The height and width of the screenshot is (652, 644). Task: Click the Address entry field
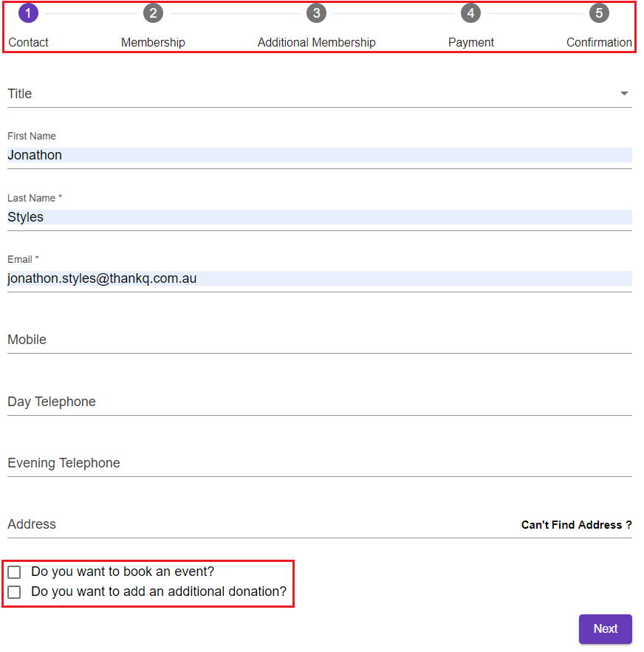point(222,524)
